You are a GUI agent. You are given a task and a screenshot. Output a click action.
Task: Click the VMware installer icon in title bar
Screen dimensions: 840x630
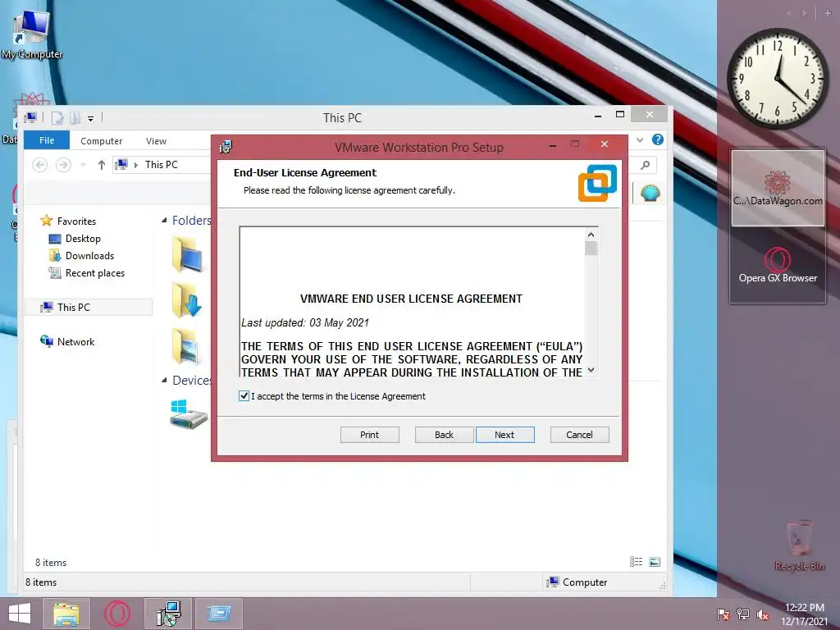(226, 146)
